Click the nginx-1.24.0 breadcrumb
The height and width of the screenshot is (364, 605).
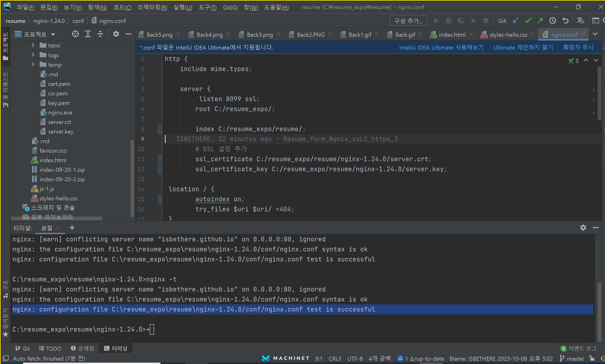[x=49, y=21]
